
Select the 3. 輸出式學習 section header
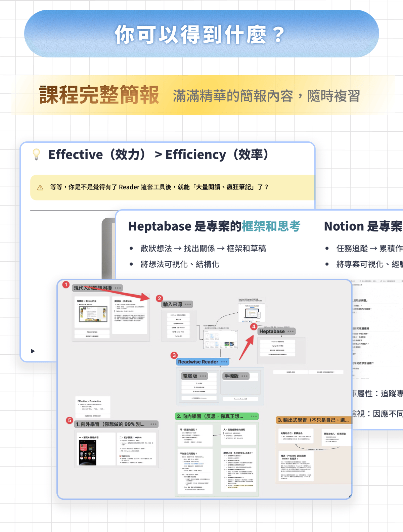tap(313, 420)
